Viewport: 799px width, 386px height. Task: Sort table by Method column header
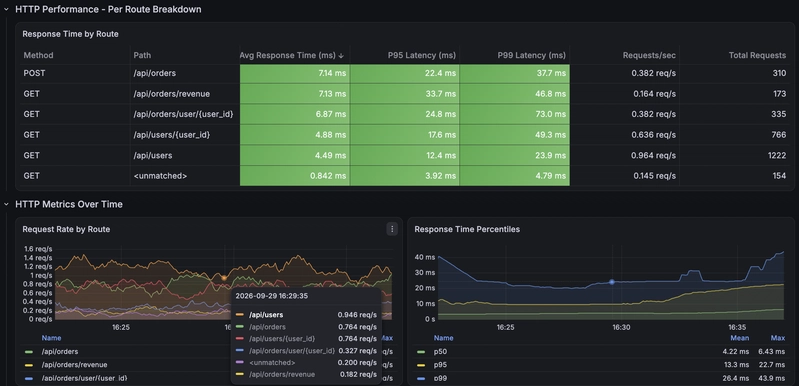38,55
